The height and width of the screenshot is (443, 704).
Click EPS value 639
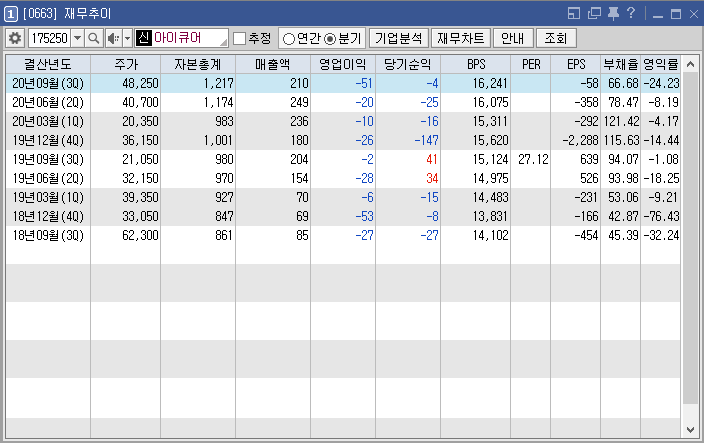(x=589, y=159)
